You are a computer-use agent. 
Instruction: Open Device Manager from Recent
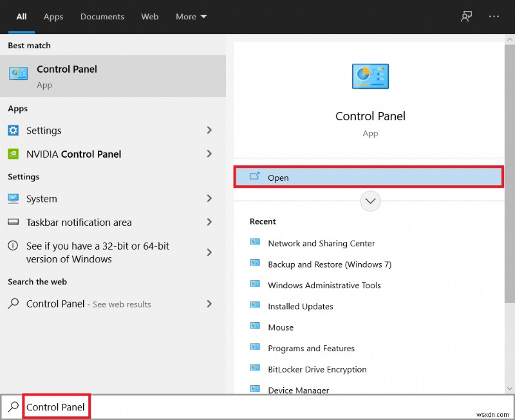tap(298, 390)
